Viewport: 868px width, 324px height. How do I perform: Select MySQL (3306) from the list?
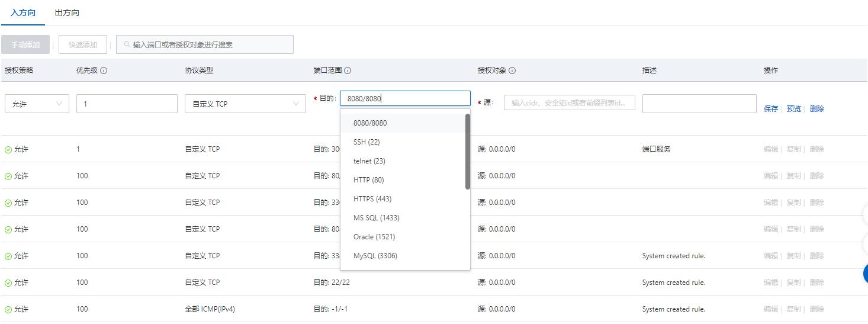(403, 256)
